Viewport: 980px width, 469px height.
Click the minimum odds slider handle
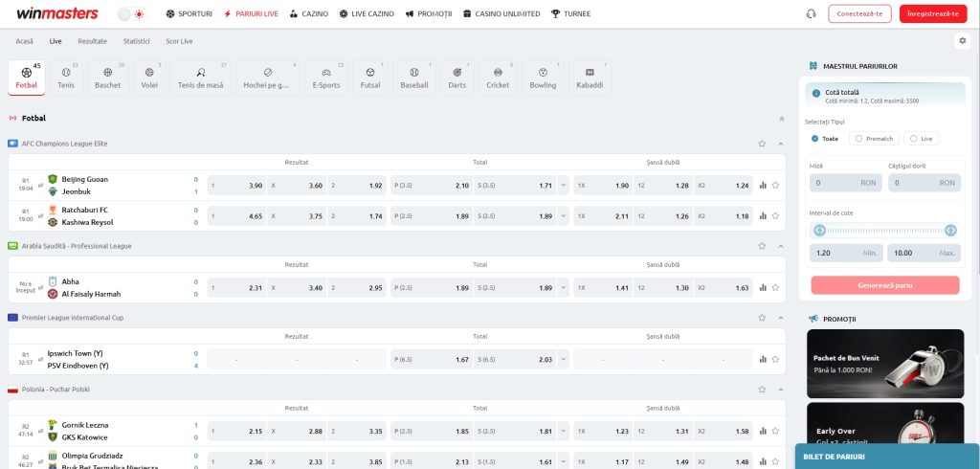point(819,231)
